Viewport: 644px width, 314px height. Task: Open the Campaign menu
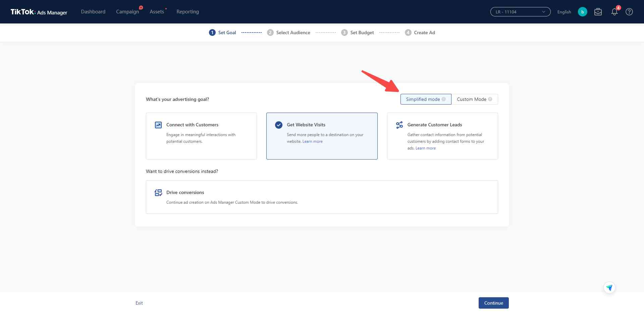[x=127, y=12]
